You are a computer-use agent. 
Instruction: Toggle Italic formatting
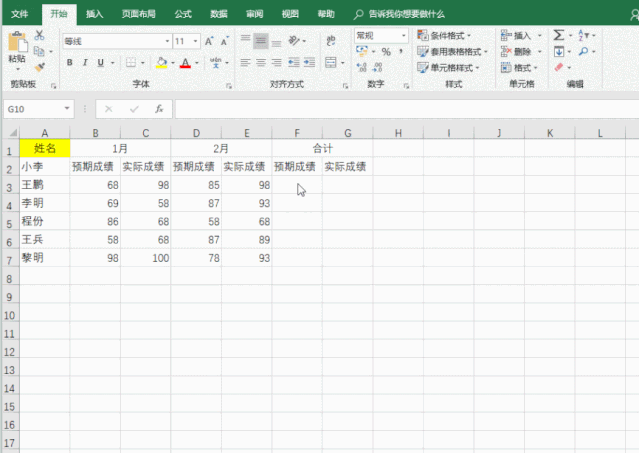coord(85,62)
